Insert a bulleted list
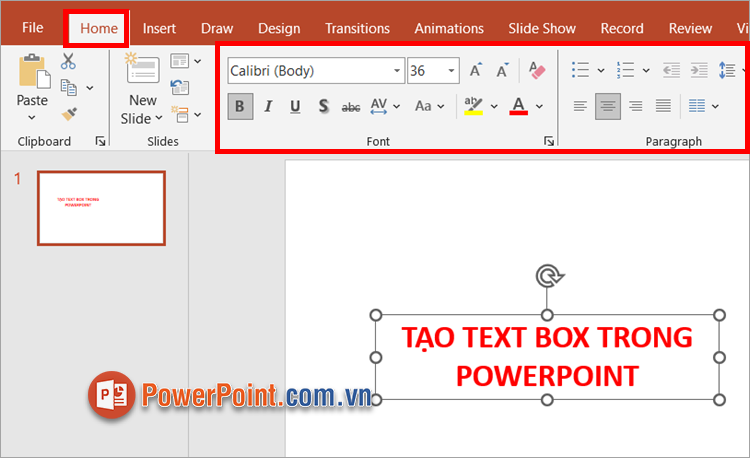 click(580, 70)
